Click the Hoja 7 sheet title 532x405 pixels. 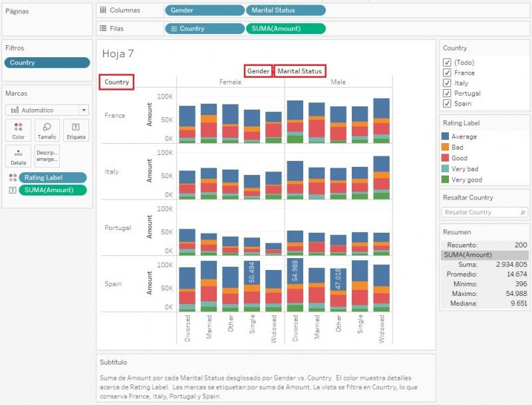coord(118,53)
